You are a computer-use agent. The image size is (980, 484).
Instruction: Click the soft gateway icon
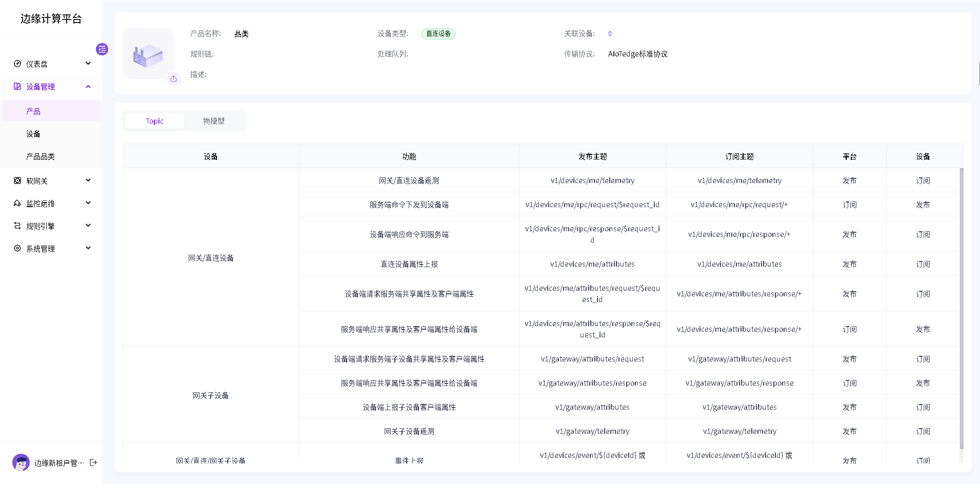click(x=17, y=180)
